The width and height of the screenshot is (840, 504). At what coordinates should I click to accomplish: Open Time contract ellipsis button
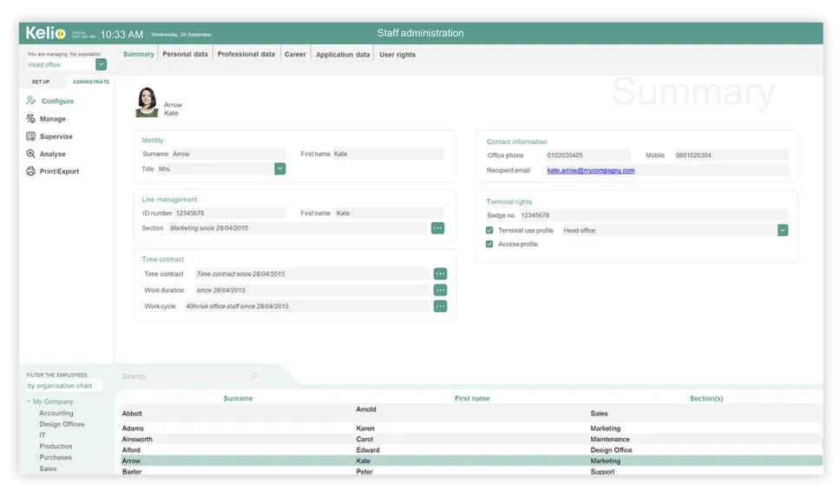(440, 274)
